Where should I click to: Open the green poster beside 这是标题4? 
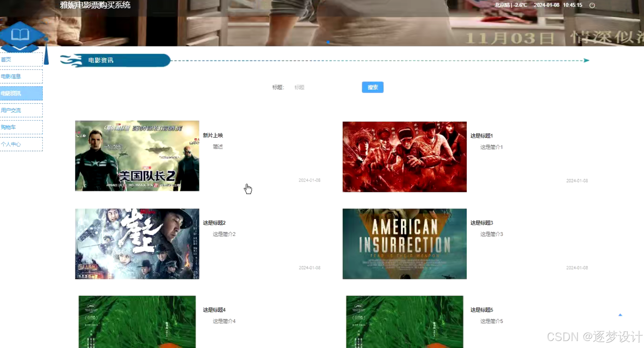click(x=137, y=322)
